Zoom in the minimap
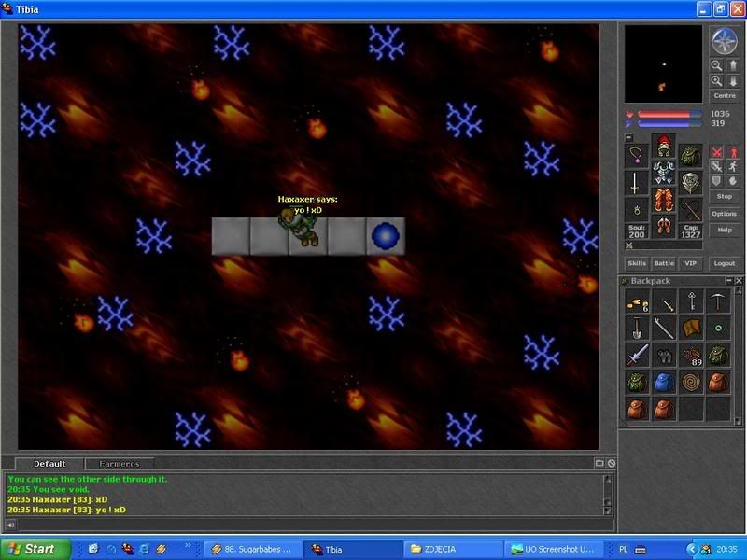Image resolution: width=747 pixels, height=560 pixels. (x=716, y=81)
